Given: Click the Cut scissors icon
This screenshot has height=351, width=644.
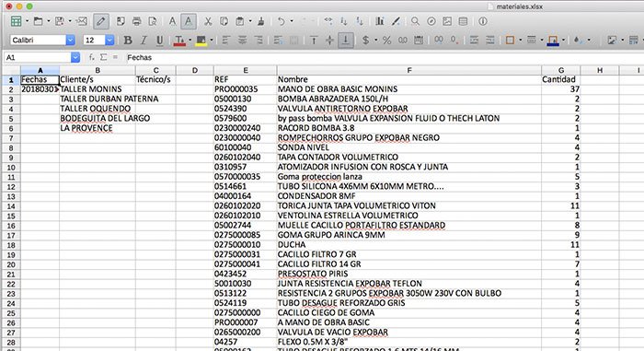Looking at the screenshot, I should (x=208, y=21).
